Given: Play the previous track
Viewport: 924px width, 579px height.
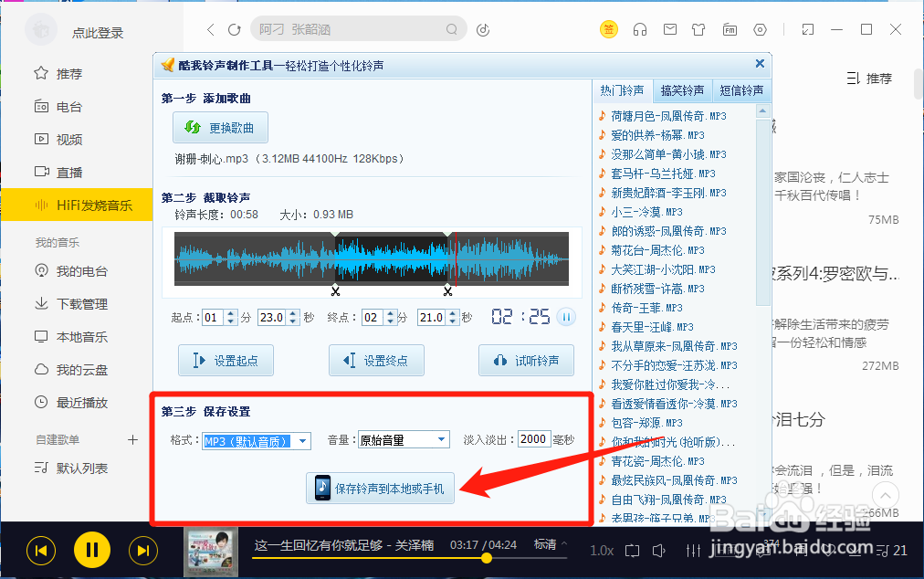Looking at the screenshot, I should click(41, 551).
